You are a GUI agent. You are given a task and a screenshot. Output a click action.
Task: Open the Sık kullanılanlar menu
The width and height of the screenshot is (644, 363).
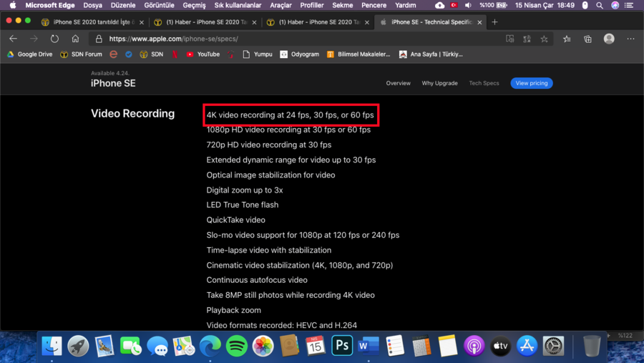pyautogui.click(x=238, y=5)
